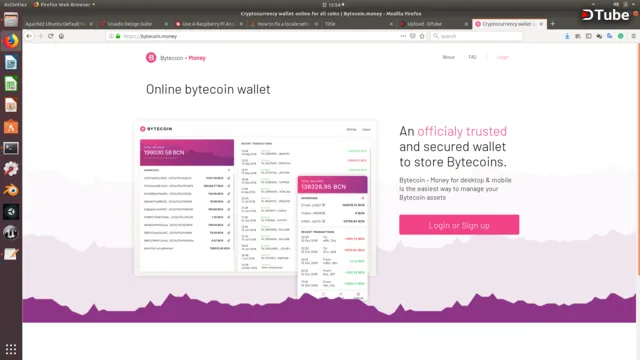Click the wallet dashboard preview image
Image resolution: width=640 pixels, height=360 pixels.
point(255,198)
